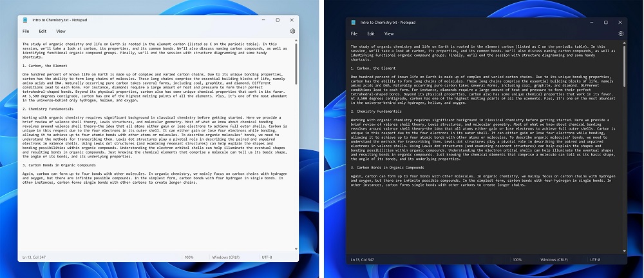644x278 pixels.
Task: Open Edit menu in dark Notepad
Action: (371, 34)
